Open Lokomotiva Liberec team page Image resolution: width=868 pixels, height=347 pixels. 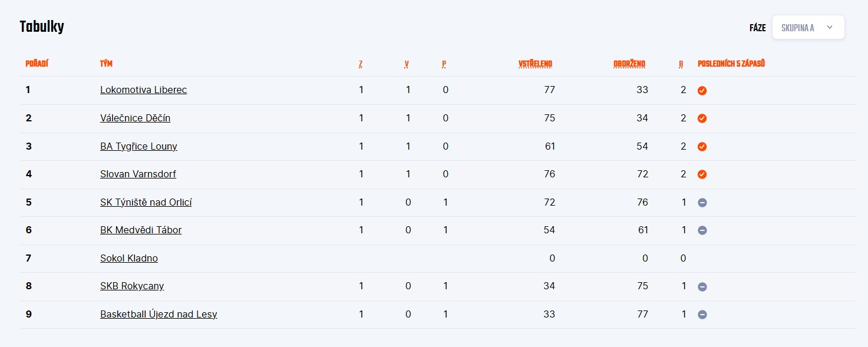[143, 90]
